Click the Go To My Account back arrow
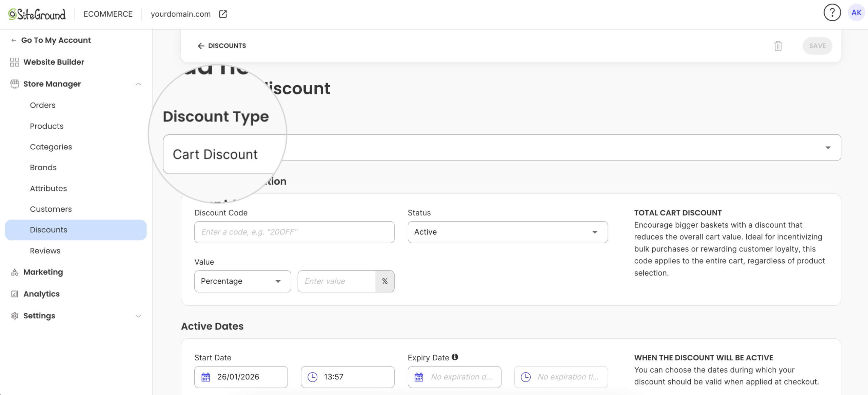The image size is (868, 395). [x=14, y=40]
